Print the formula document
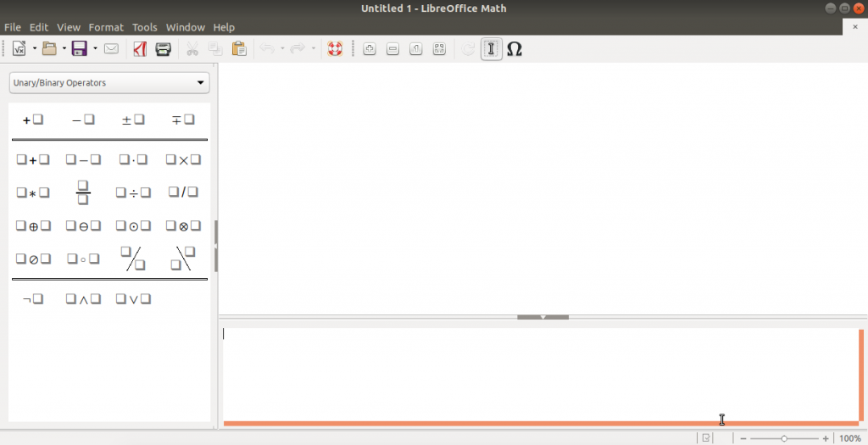The height and width of the screenshot is (445, 868). point(164,48)
